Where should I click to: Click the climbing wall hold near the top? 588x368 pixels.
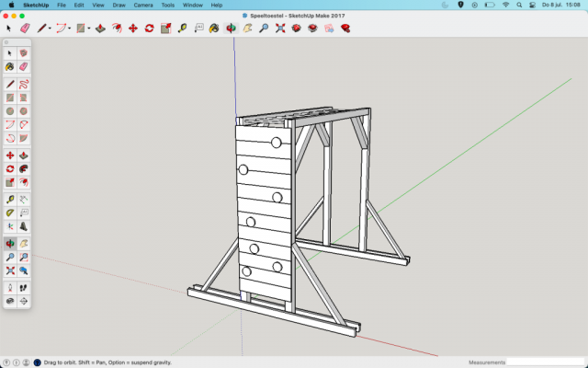pyautogui.click(x=276, y=143)
